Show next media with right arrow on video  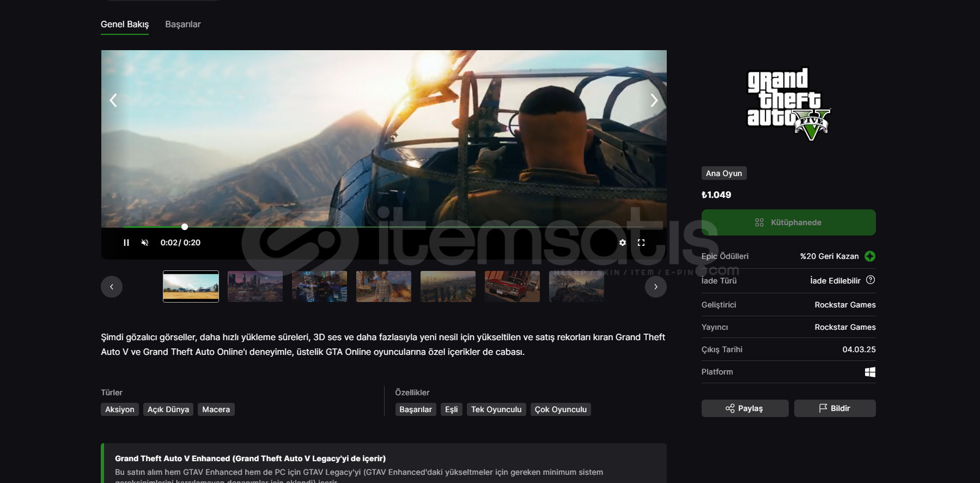pyautogui.click(x=654, y=100)
